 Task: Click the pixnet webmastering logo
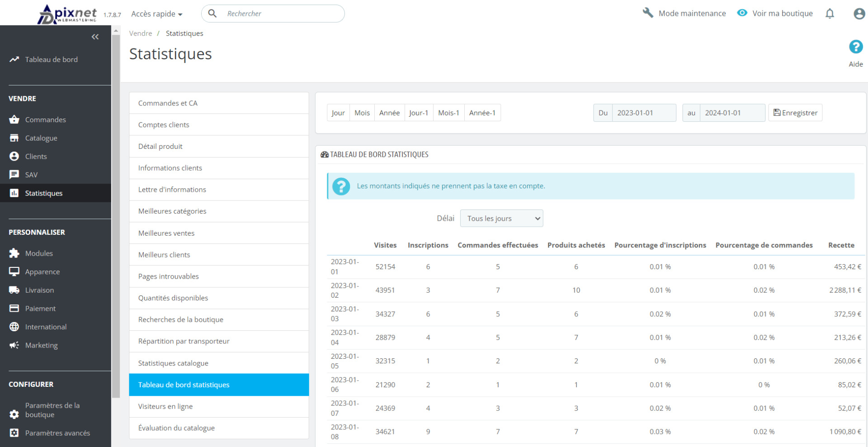coord(67,14)
